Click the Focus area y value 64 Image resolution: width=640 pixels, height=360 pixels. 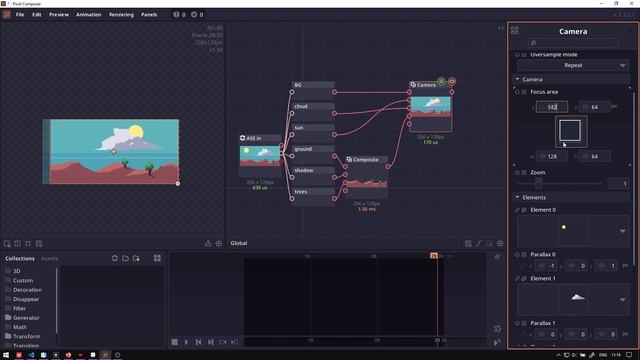pos(595,107)
